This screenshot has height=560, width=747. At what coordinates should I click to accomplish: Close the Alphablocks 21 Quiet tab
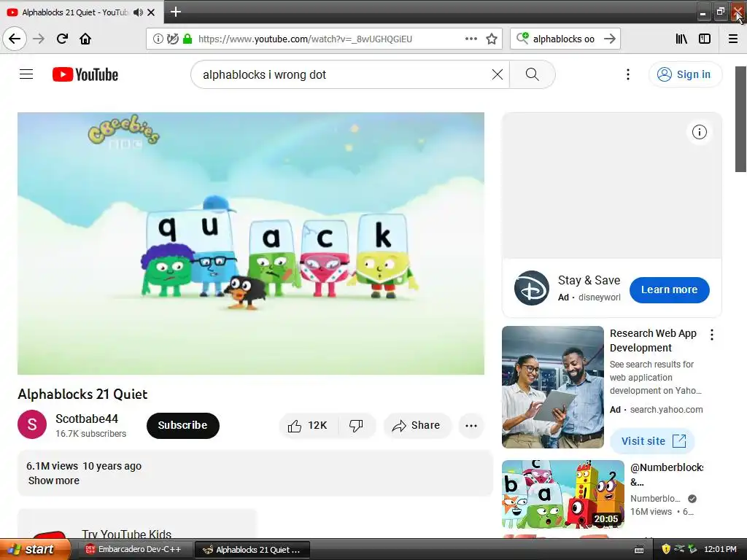point(151,12)
